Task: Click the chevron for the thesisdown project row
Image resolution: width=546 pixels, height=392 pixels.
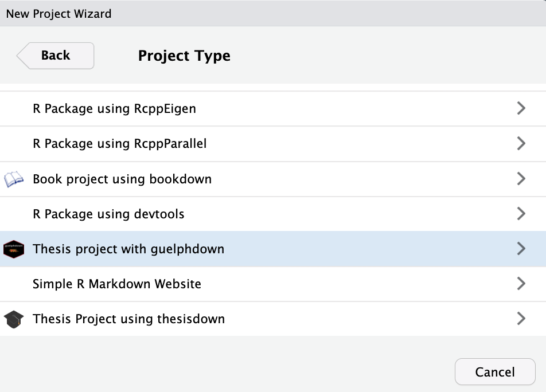Action: (521, 319)
